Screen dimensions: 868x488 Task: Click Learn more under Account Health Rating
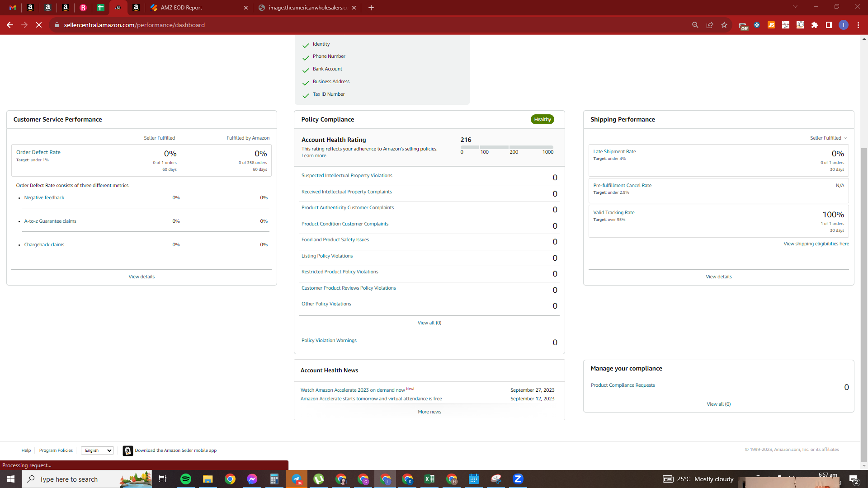pos(314,156)
